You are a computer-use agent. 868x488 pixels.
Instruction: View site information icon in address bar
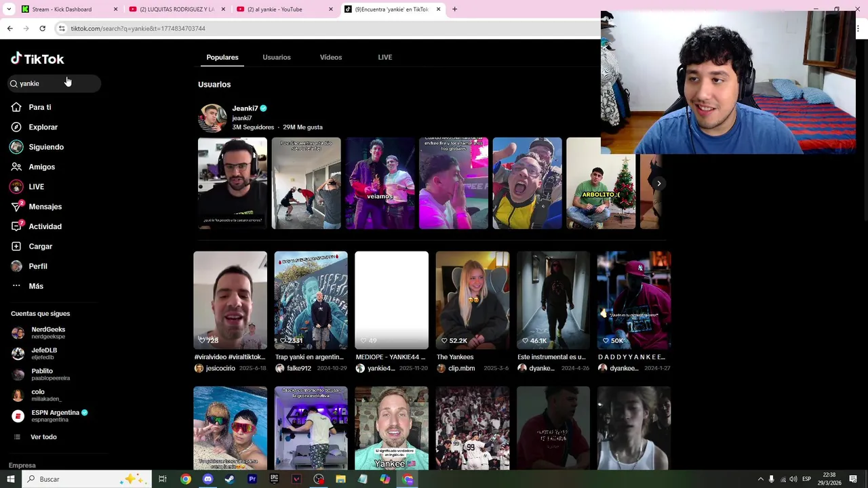[62, 28]
